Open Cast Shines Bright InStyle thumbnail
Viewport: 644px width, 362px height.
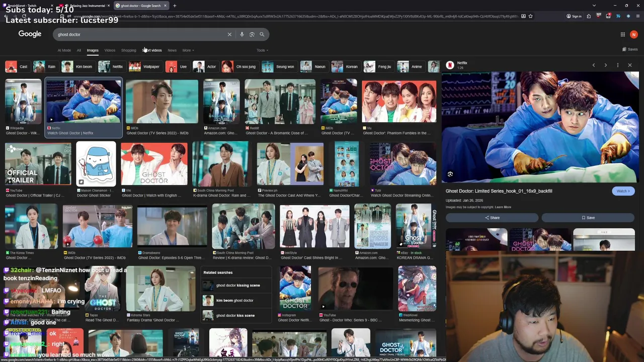(314, 227)
